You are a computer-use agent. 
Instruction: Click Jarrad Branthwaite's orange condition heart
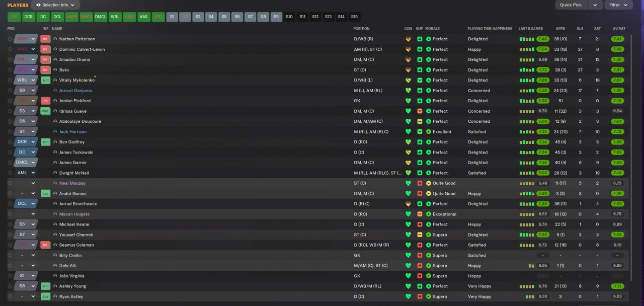408,204
